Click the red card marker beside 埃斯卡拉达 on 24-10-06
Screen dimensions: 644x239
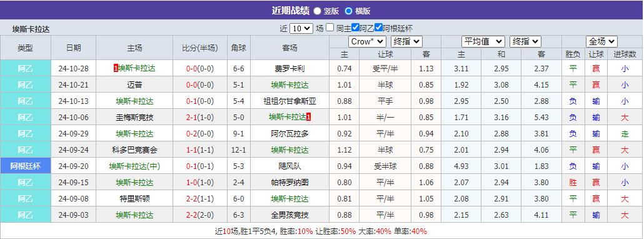pos(308,118)
